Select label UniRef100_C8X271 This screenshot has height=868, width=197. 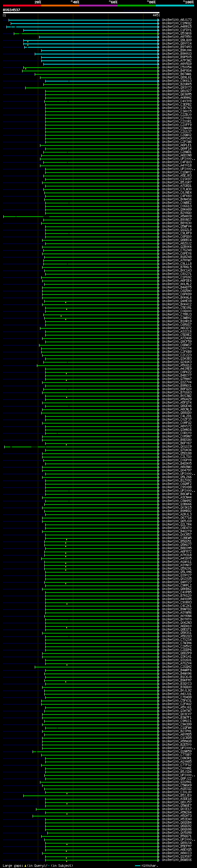[x=177, y=274]
